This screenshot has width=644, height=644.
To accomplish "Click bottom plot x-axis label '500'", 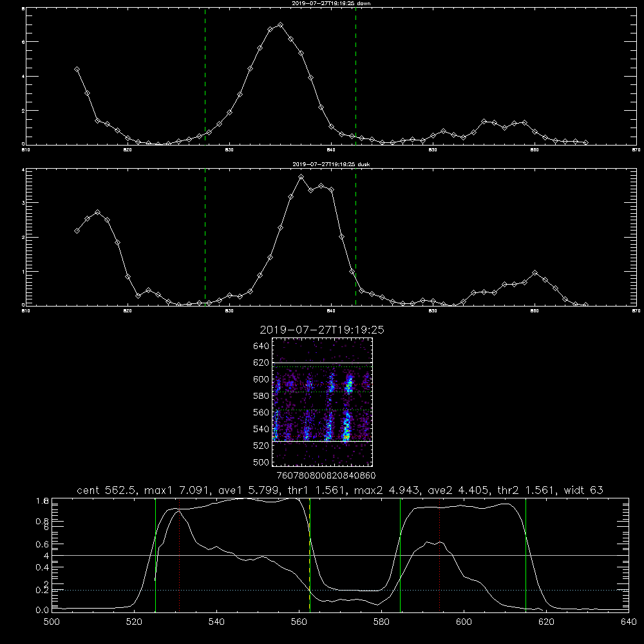I will [52, 622].
